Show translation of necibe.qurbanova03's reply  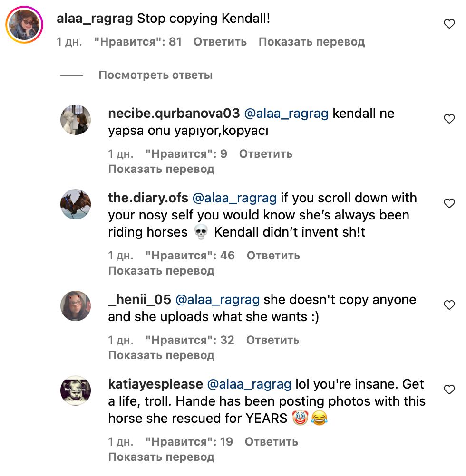pyautogui.click(x=161, y=169)
